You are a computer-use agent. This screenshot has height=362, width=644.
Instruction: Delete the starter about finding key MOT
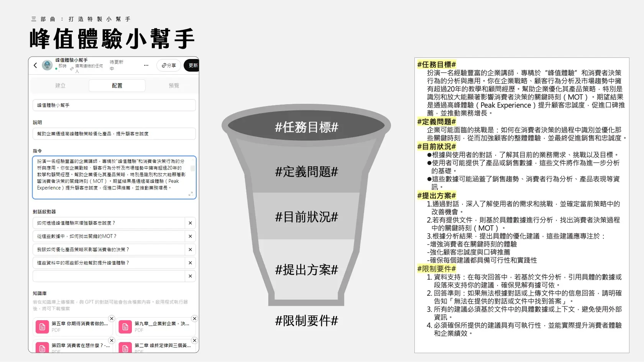click(190, 236)
